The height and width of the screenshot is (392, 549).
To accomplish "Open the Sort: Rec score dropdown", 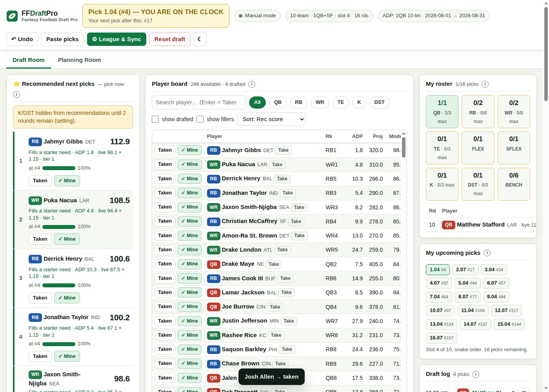I will (x=271, y=119).
